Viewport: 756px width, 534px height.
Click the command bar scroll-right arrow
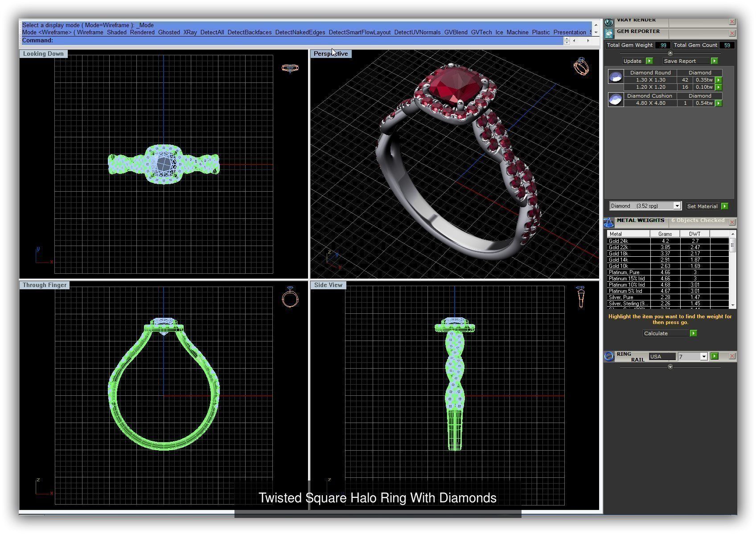588,41
